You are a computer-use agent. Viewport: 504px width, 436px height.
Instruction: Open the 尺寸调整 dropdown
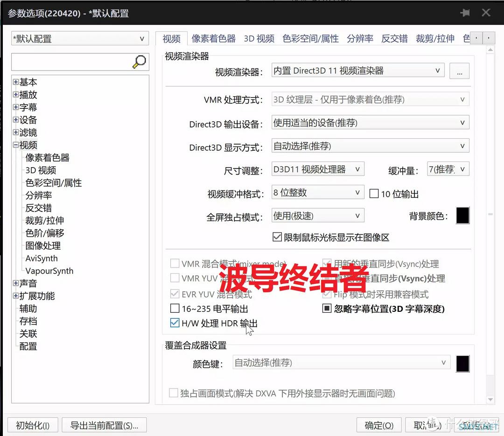coord(318,169)
